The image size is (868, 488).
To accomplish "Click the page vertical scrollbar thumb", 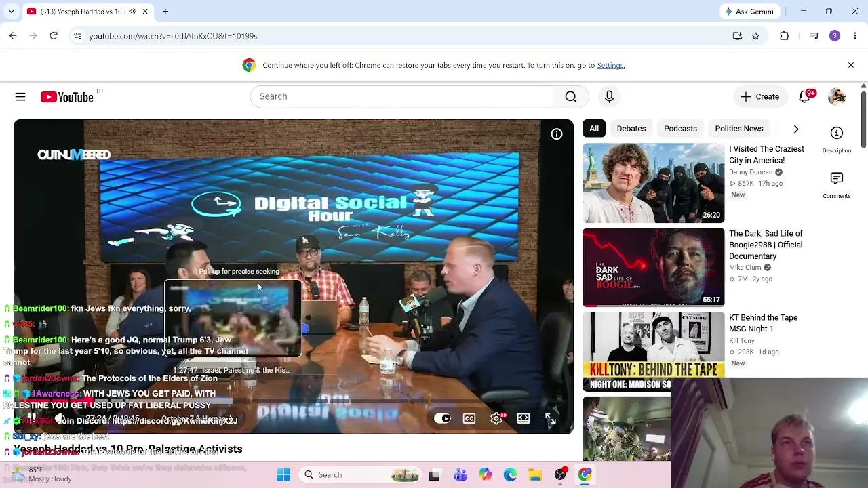I will tap(864, 119).
